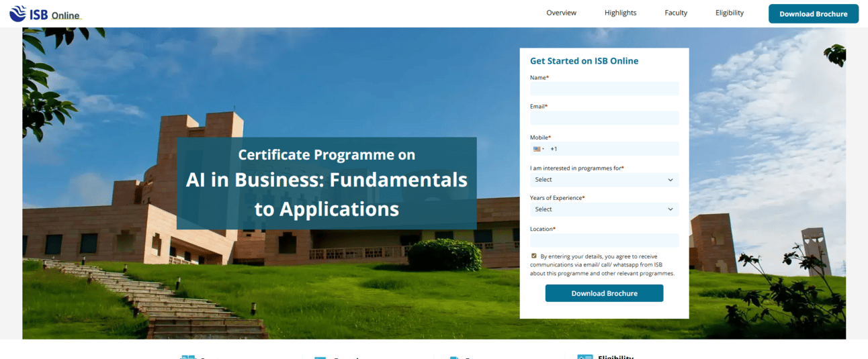Click the 'AI in Business: Fundamentals' title
Screen dimensions: 868x359
[x=327, y=180]
